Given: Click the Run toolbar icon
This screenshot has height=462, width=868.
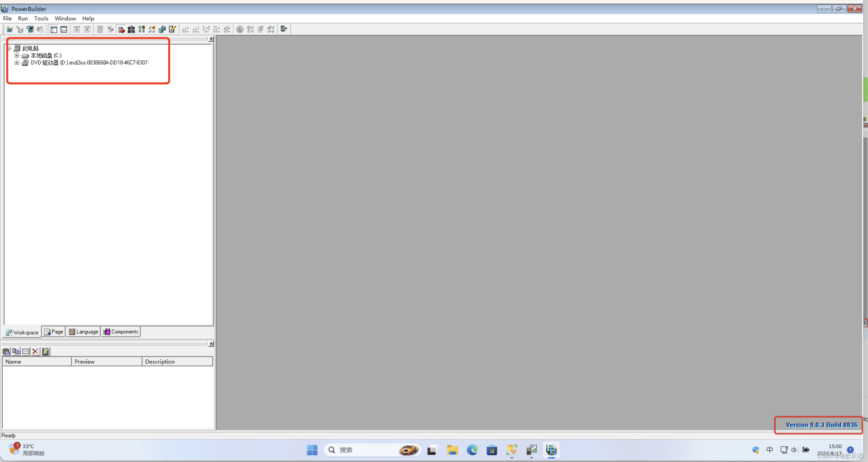Looking at the screenshot, I should point(260,29).
